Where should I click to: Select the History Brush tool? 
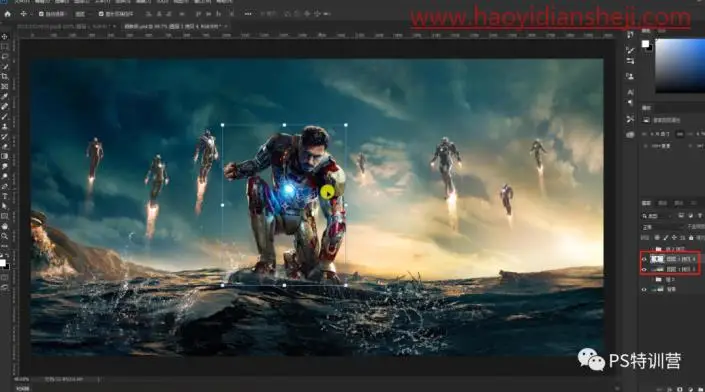point(4,136)
